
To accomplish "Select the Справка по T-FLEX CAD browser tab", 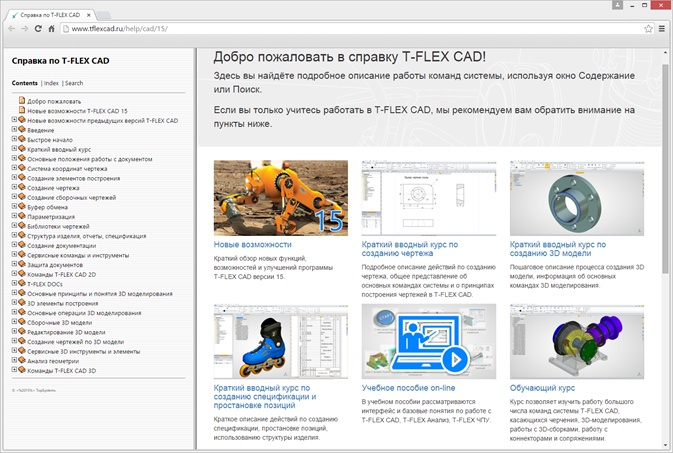I will 51,15.
